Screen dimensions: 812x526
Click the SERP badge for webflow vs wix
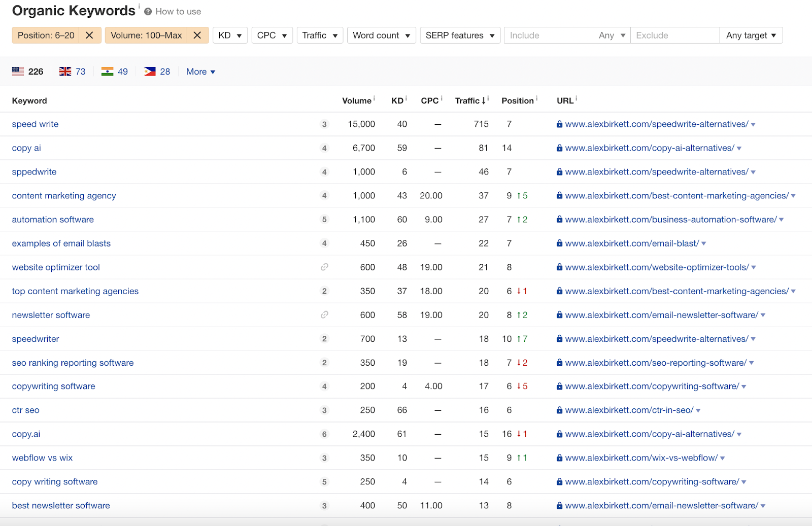point(324,458)
